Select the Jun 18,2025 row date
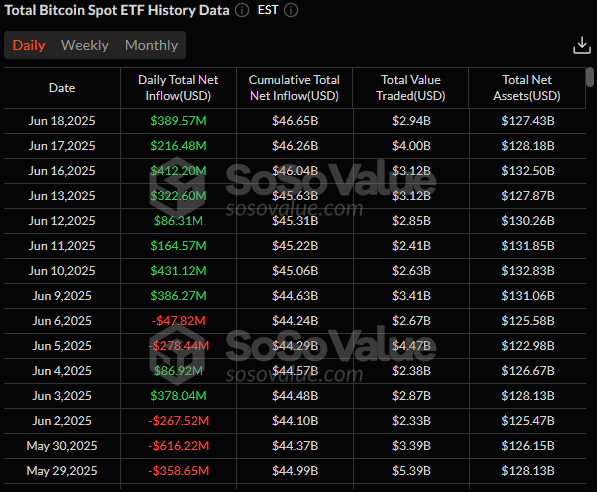This screenshot has height=492, width=597. 62,121
